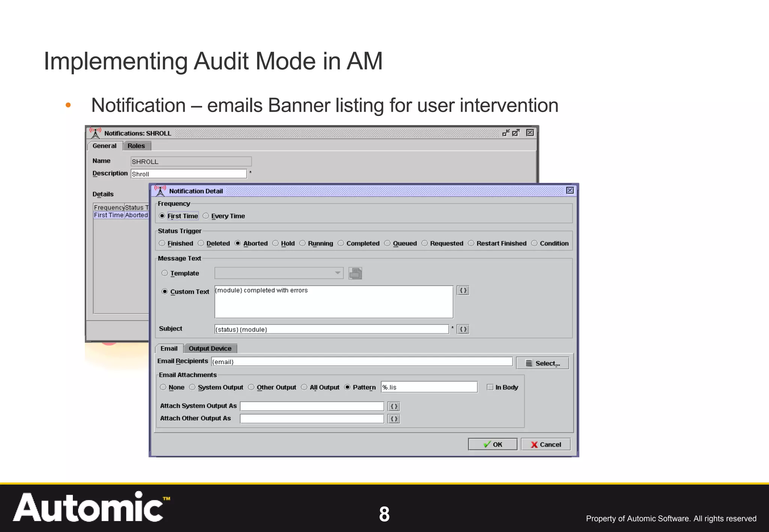This screenshot has height=532, width=769.
Task: Select Aborted cell in Details table
Action: point(136,215)
